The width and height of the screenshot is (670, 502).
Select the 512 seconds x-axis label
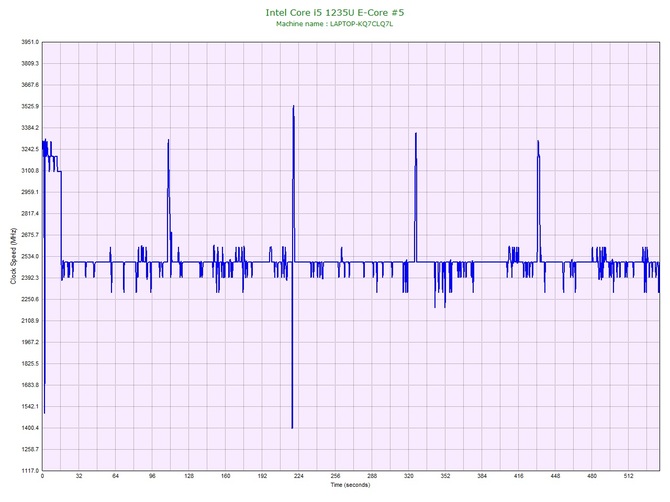pyautogui.click(x=629, y=476)
